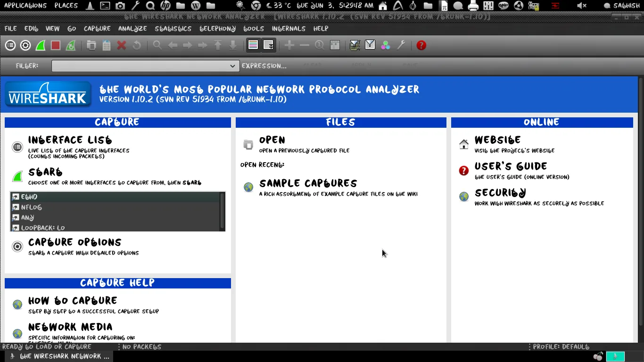Go forward in packet history arrow
644x362 pixels.
188,45
